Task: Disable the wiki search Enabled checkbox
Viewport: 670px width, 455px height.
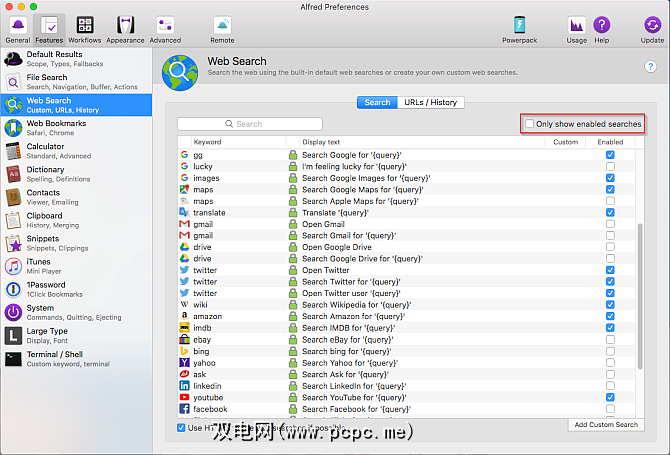Action: point(610,305)
